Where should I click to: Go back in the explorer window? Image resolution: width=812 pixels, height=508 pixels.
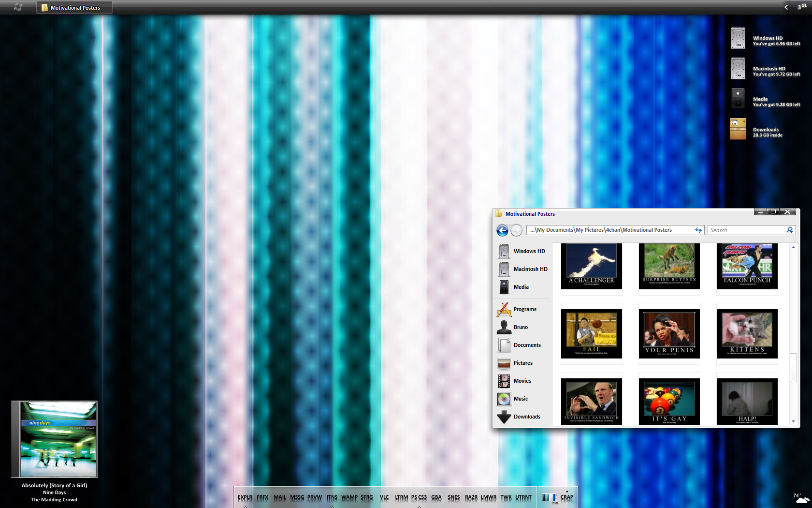(503, 230)
